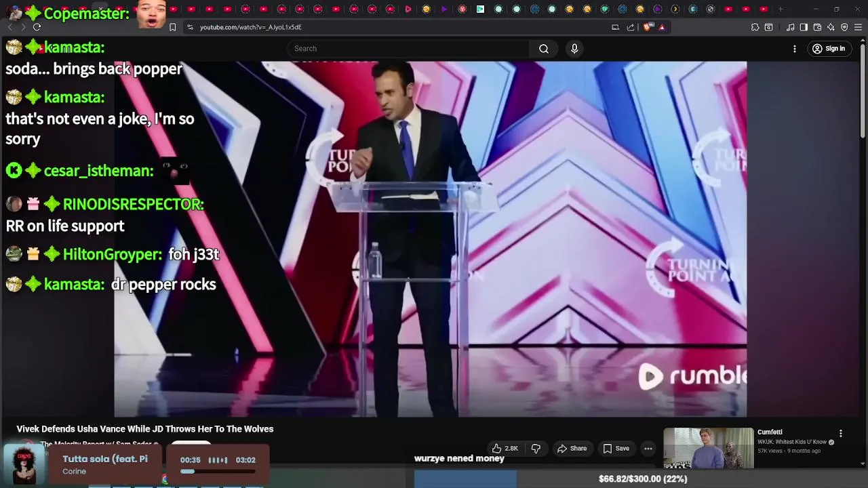
Task: Open a new tab with the plus button
Action: coord(781,9)
